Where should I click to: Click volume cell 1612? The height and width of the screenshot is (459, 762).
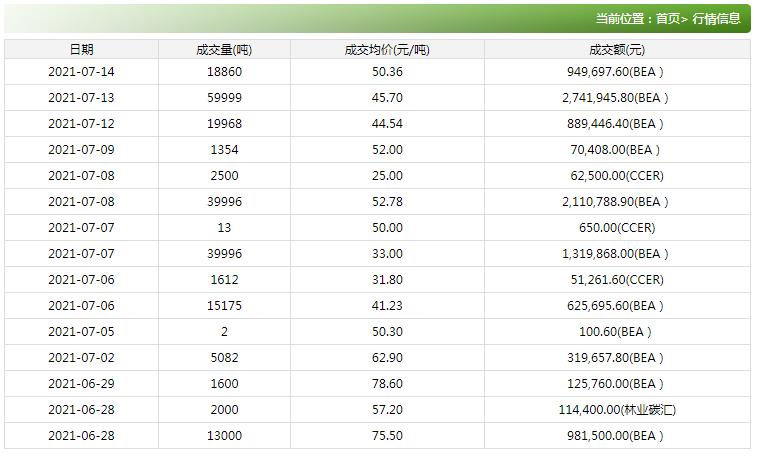click(224, 280)
